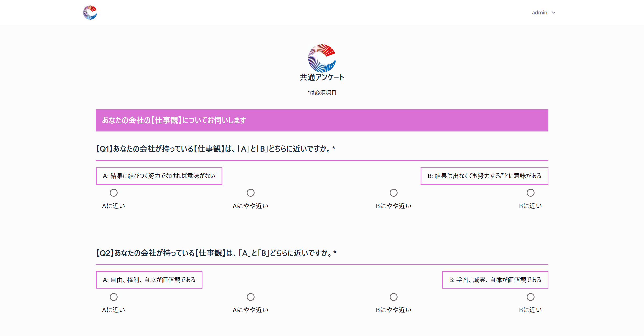The width and height of the screenshot is (644, 336).
Task: Click option B box about 学習、誠実、自律
Action: point(495,280)
